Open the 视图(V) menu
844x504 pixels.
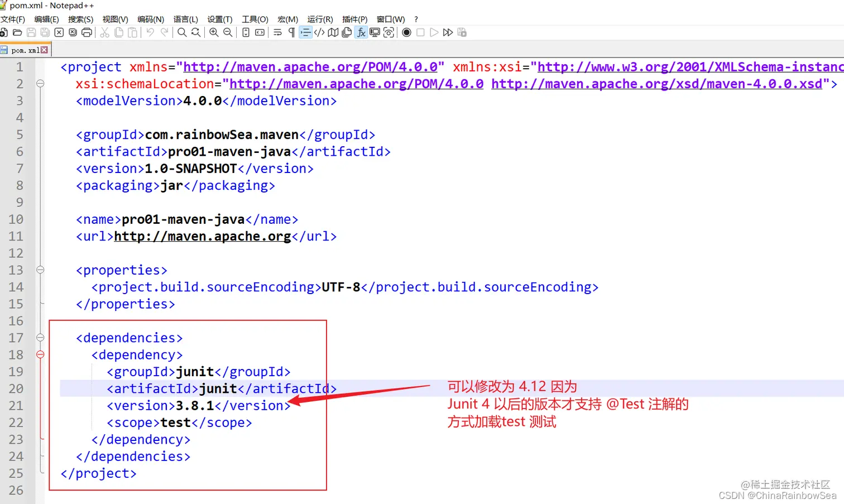(x=115, y=19)
